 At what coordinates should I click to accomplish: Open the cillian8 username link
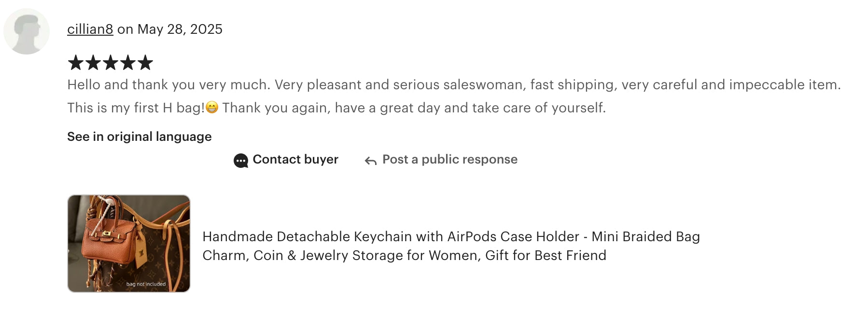(90, 29)
